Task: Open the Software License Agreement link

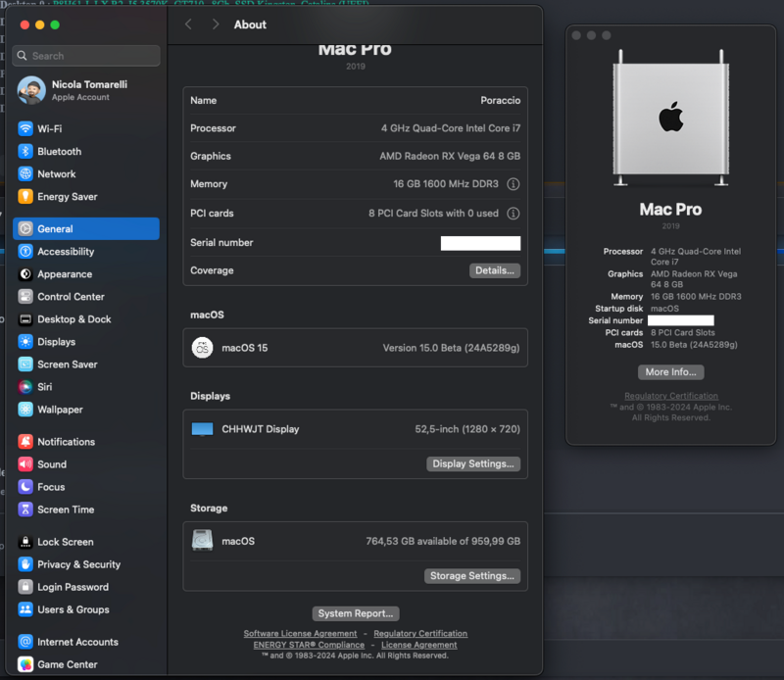Action: click(300, 634)
